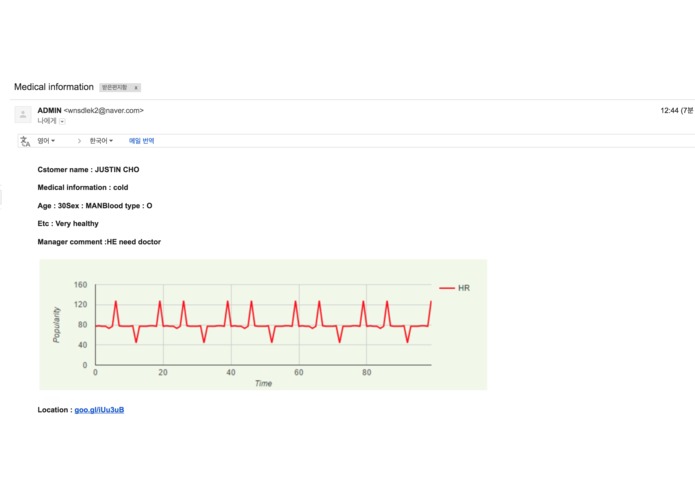
Task: Click sender name ADMIN
Action: tap(49, 110)
